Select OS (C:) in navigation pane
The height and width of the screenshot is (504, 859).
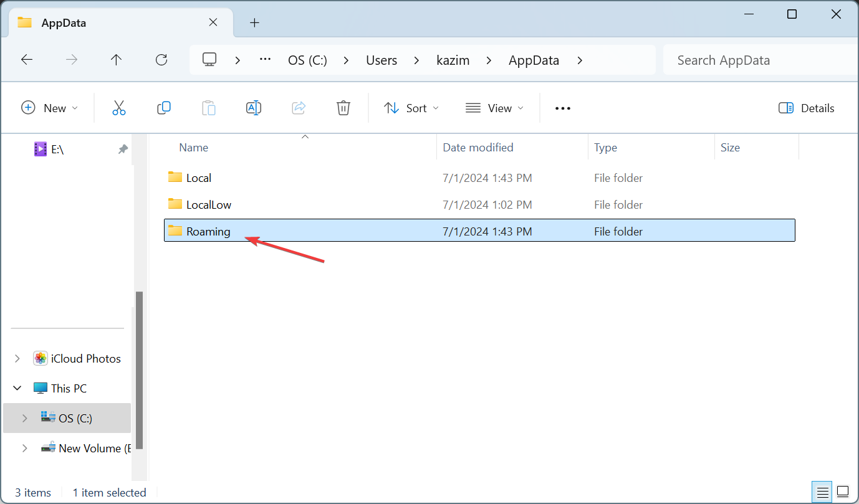click(x=67, y=418)
